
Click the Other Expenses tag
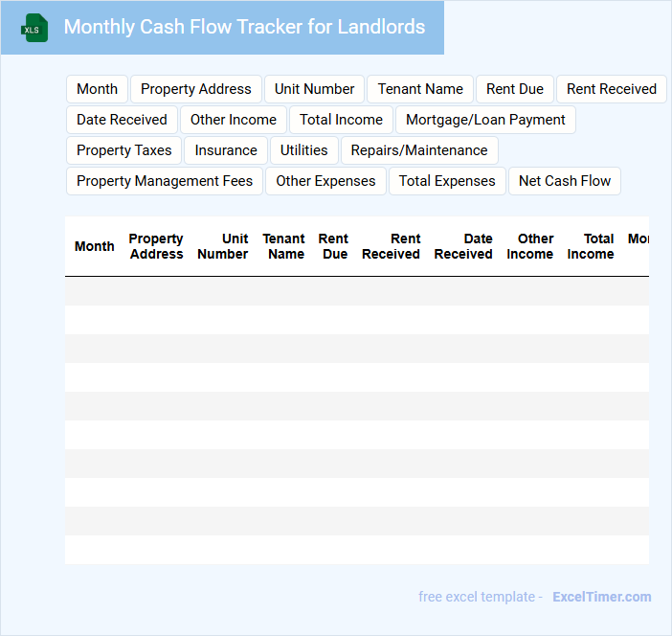pos(325,181)
